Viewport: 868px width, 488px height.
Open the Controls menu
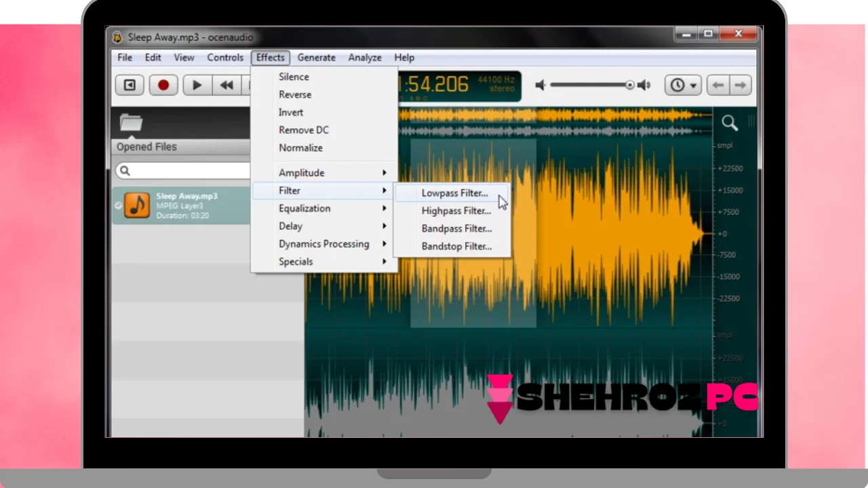(x=225, y=58)
